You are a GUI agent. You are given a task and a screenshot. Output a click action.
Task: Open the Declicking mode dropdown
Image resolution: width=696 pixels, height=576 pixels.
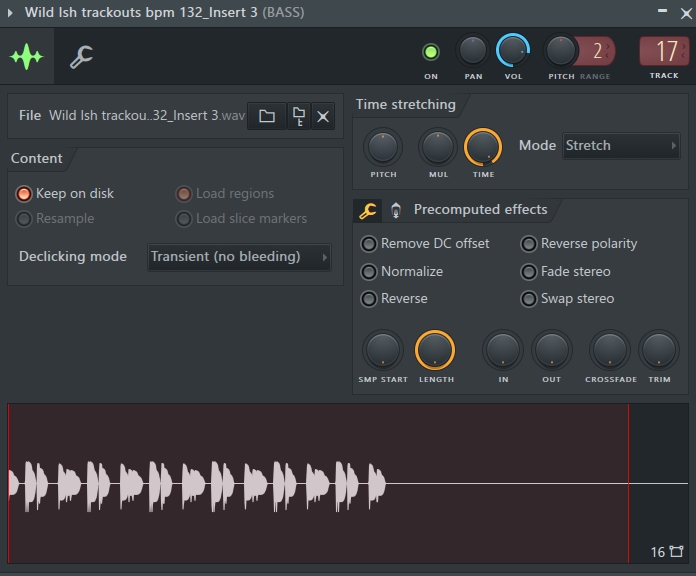point(239,256)
